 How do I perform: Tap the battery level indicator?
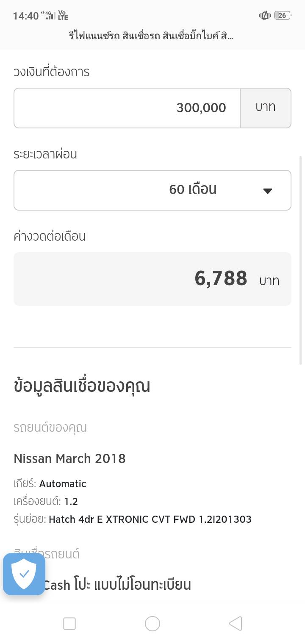click(282, 16)
